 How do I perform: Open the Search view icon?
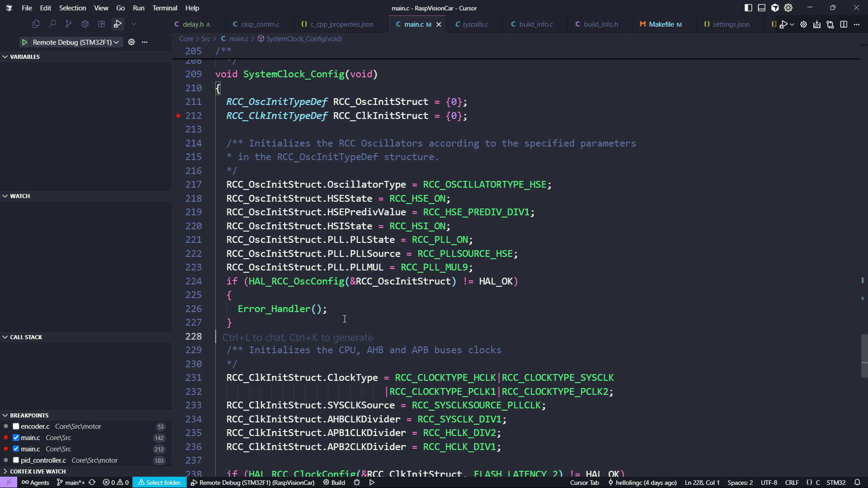tap(52, 24)
